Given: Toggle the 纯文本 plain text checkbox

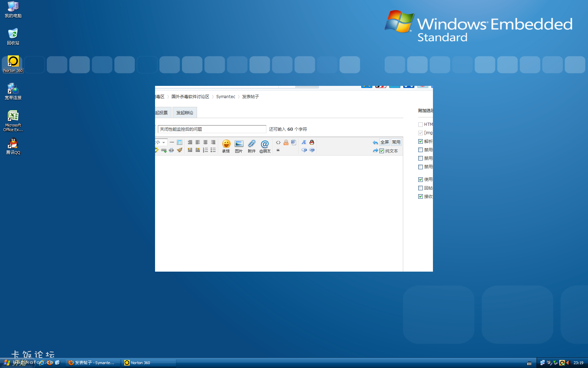Looking at the screenshot, I should (x=382, y=151).
